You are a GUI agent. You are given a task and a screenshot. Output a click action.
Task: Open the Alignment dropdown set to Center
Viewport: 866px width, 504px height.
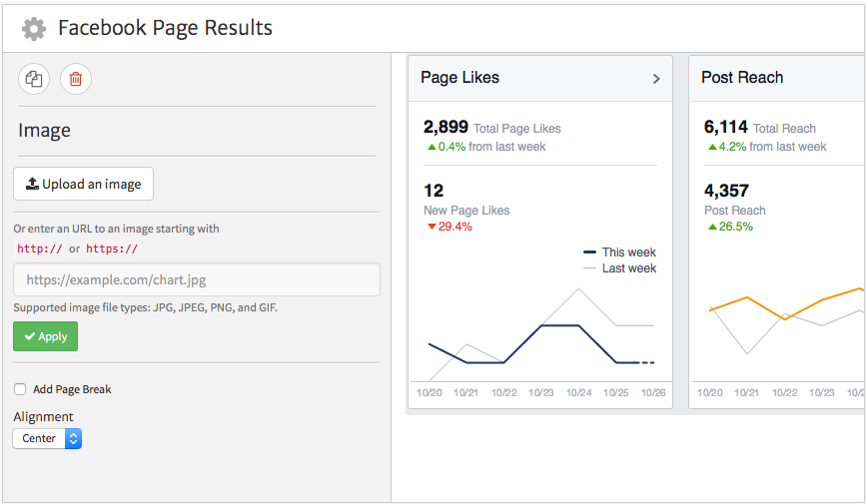47,438
